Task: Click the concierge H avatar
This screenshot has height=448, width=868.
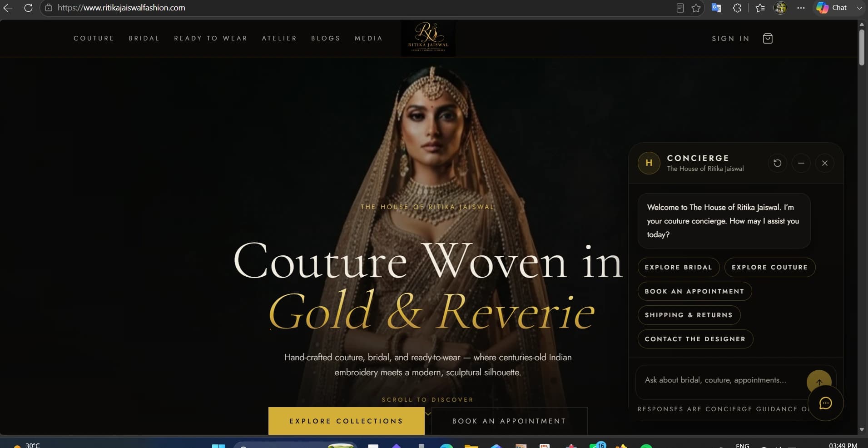Action: pyautogui.click(x=649, y=163)
